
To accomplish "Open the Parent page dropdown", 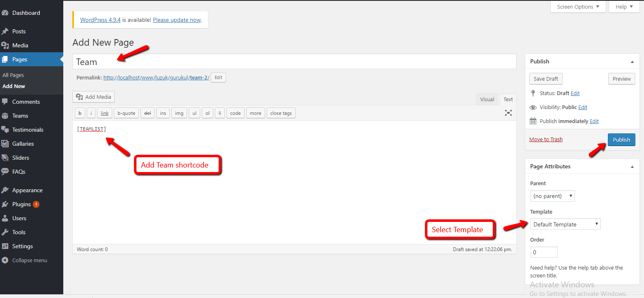I will coord(552,196).
